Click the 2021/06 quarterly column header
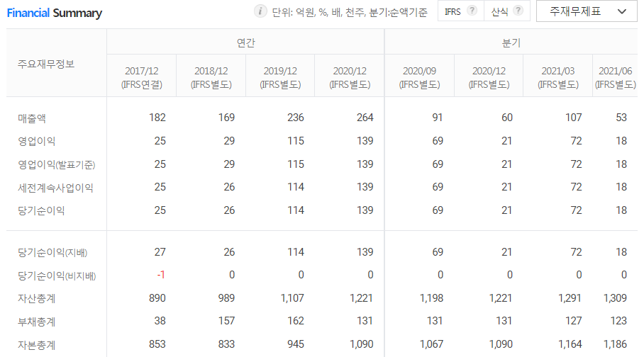This screenshot has width=644, height=357. tap(615, 77)
